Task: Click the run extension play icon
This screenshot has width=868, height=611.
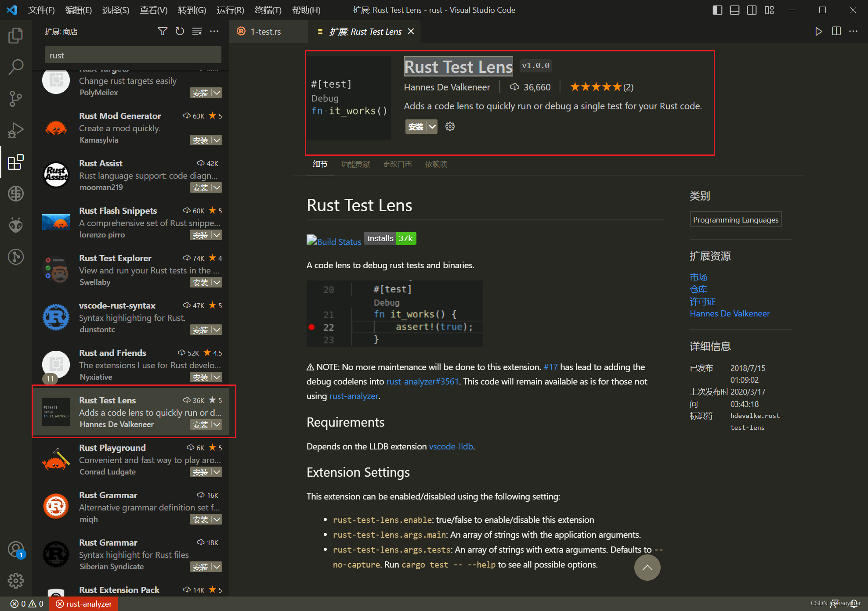Action: point(818,31)
